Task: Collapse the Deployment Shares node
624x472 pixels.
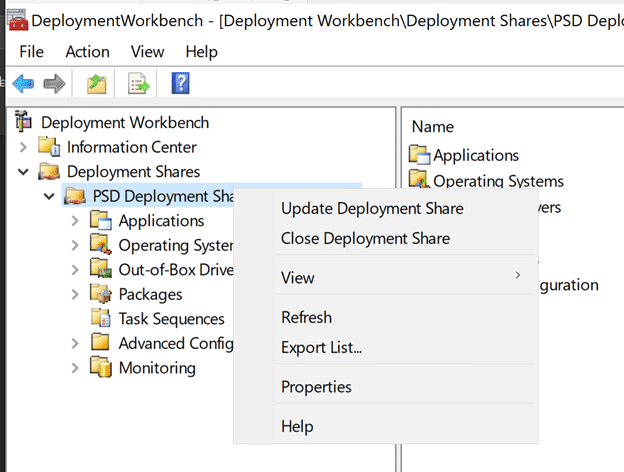Action: 23,172
